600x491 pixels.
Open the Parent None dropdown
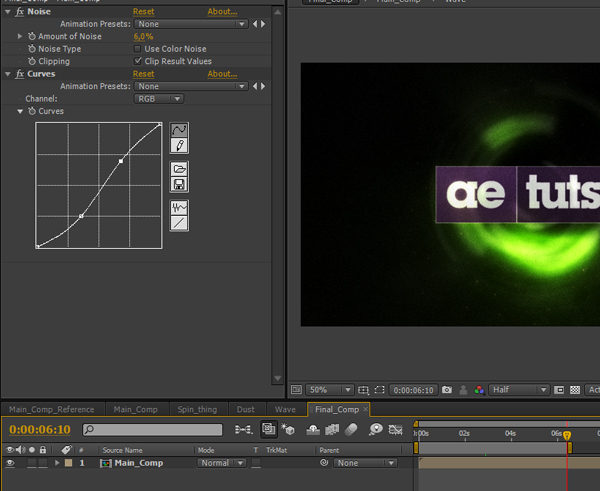pos(365,463)
